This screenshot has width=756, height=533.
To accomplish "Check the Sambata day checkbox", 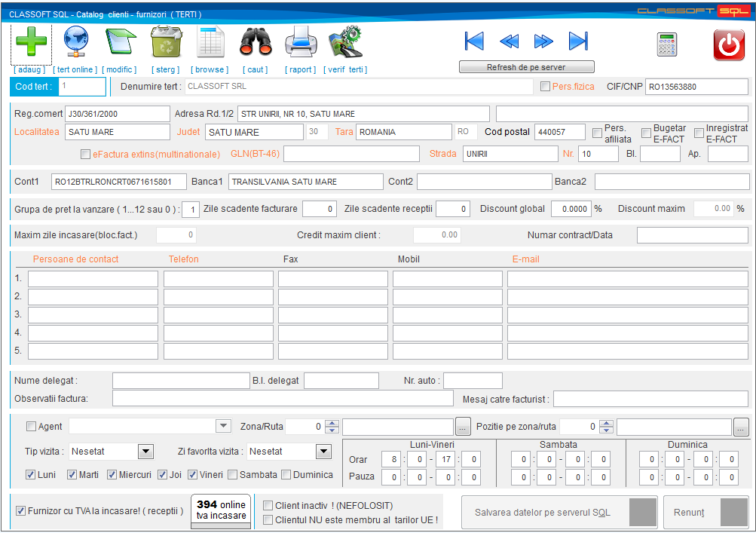I will [232, 475].
